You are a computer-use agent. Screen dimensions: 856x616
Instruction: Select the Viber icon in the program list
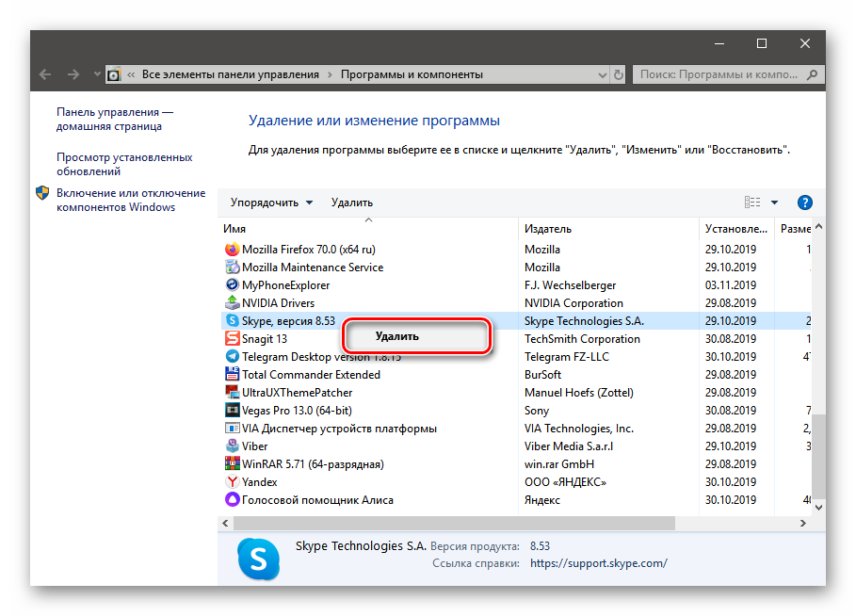pyautogui.click(x=233, y=446)
